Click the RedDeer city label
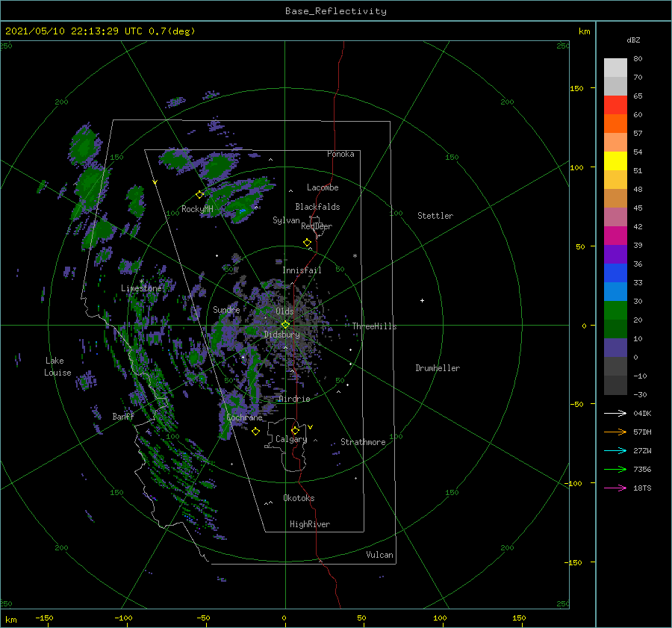Image resolution: width=672 pixels, height=628 pixels. pyautogui.click(x=317, y=226)
